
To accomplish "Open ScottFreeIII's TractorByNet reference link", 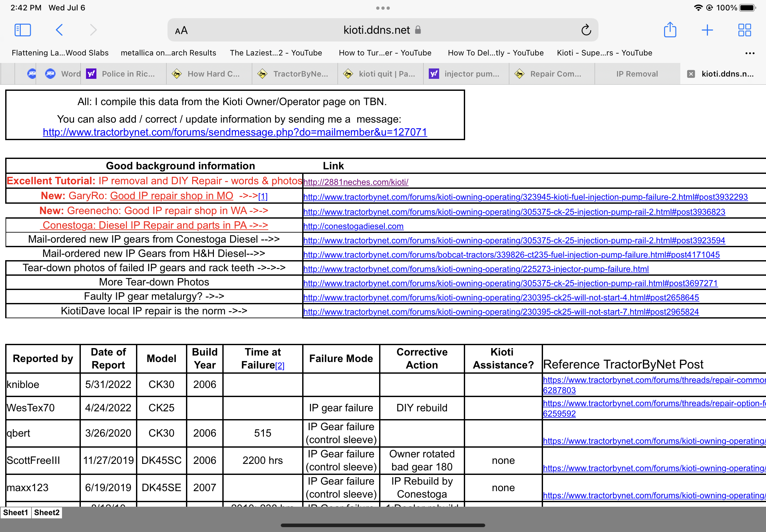I will point(654,468).
